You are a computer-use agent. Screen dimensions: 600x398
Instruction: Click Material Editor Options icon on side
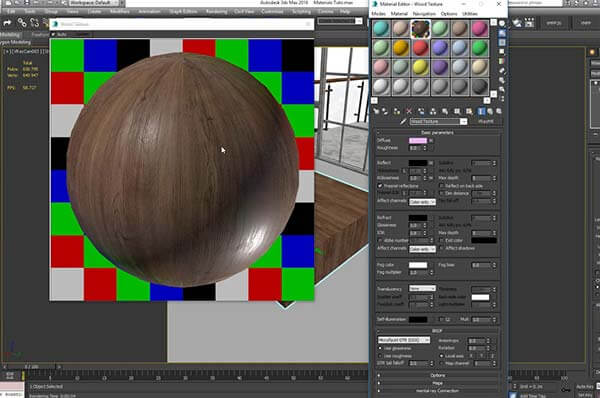point(502,80)
